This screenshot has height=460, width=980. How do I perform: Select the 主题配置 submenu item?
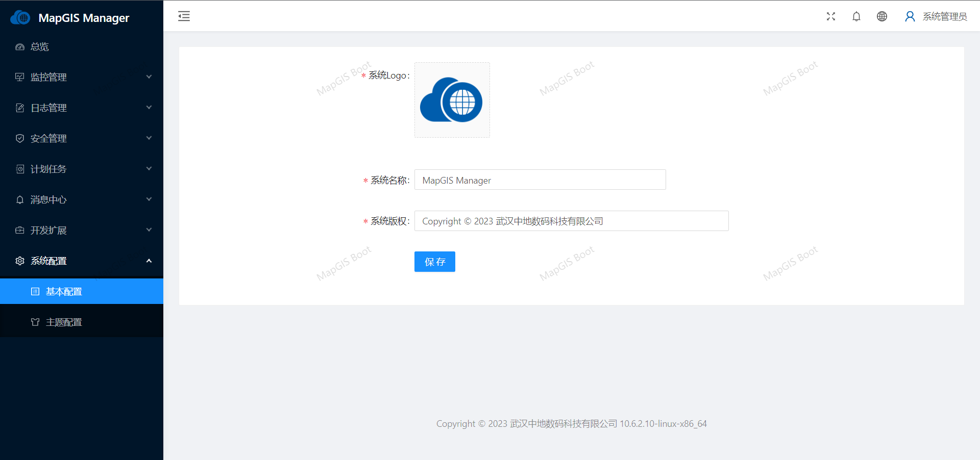coord(82,322)
